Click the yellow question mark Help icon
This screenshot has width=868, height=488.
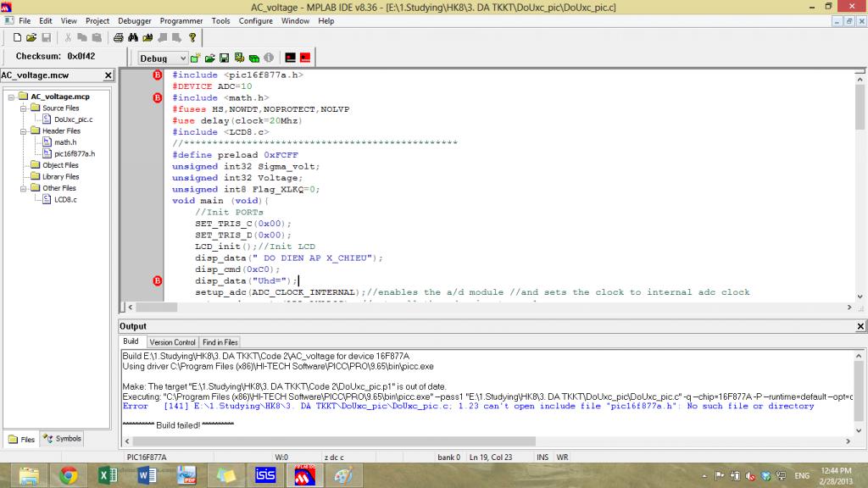192,38
